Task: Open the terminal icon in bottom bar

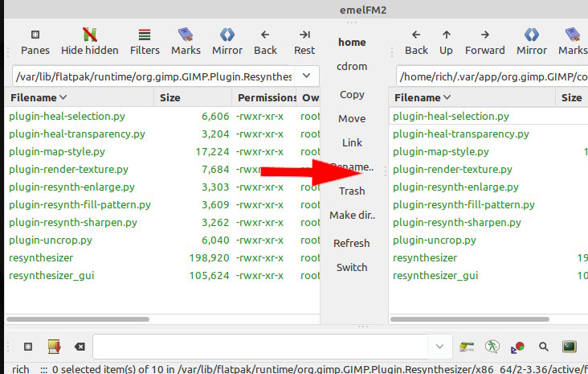Action: coord(569,347)
